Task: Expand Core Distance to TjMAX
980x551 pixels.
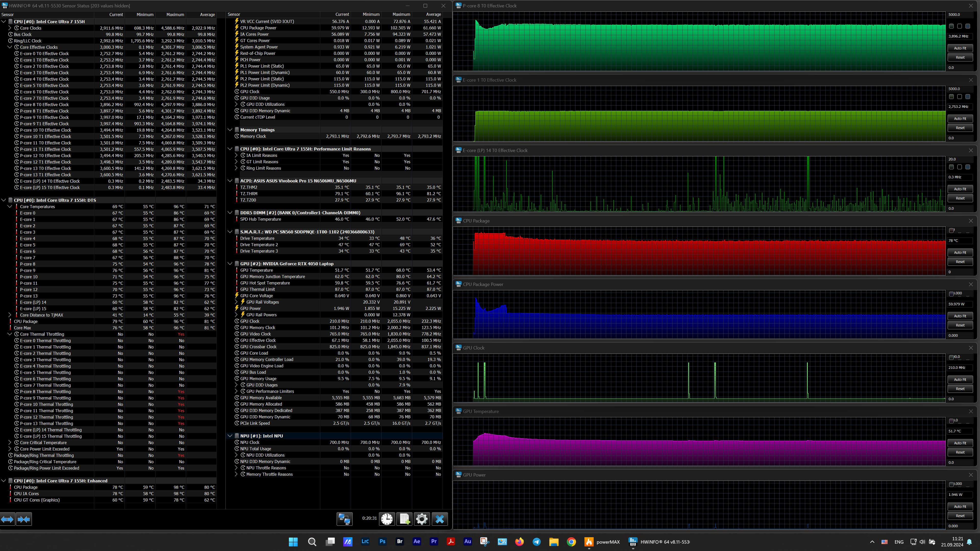Action: point(10,315)
